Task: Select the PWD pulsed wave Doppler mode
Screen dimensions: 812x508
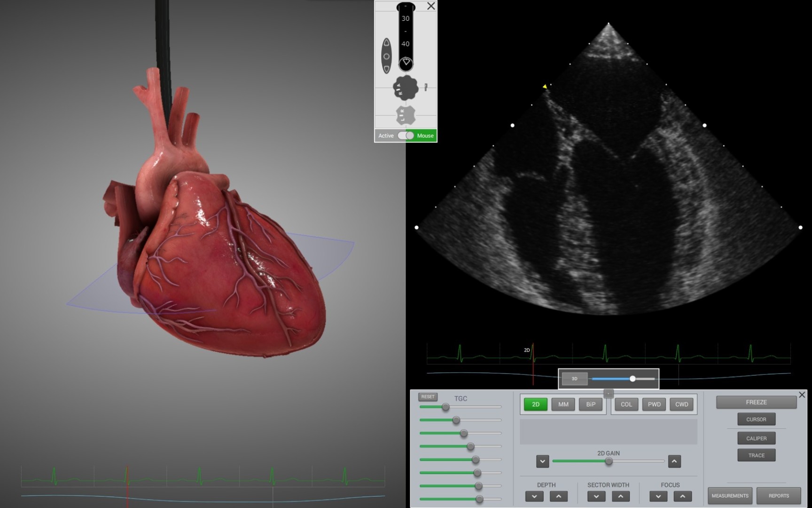Action: [654, 404]
